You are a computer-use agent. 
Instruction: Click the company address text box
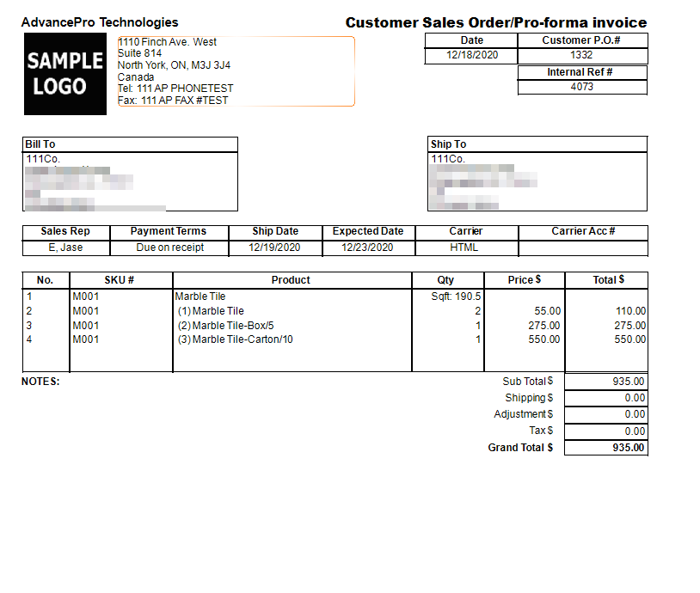tap(236, 71)
